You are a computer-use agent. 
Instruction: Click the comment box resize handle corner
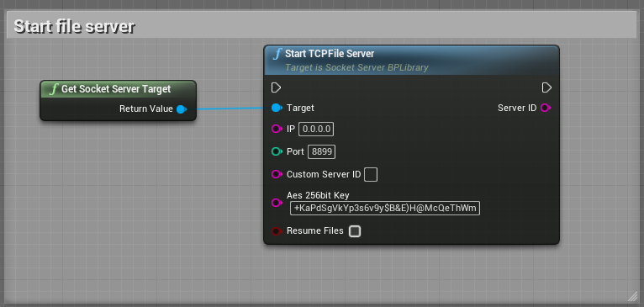tap(631, 297)
